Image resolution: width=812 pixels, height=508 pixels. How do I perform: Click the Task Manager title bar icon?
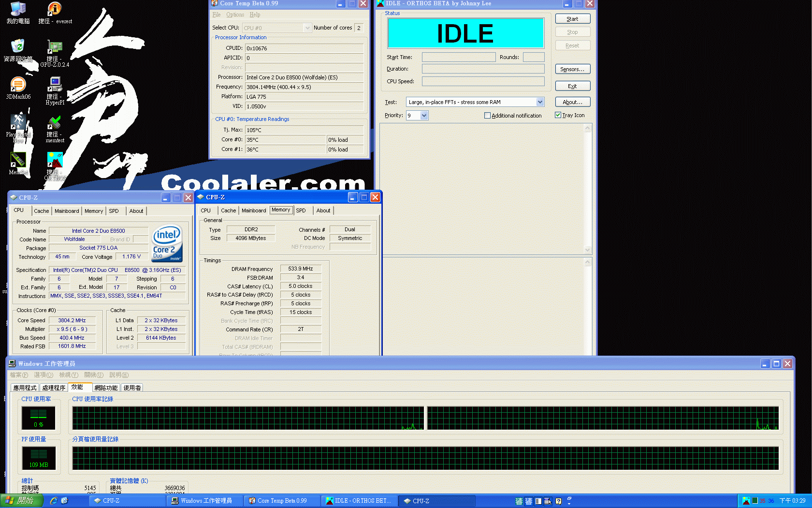coord(13,363)
